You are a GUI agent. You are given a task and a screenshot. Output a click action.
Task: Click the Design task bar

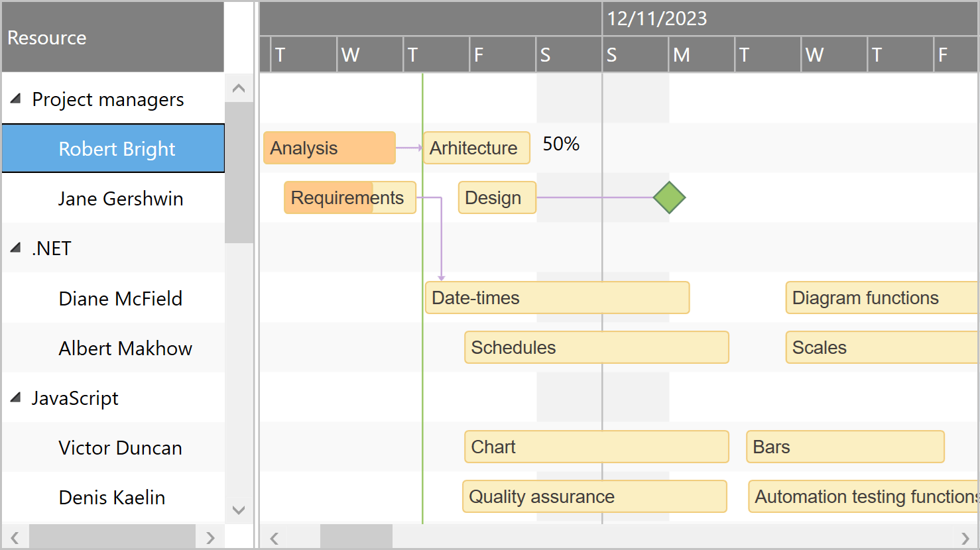tap(496, 197)
